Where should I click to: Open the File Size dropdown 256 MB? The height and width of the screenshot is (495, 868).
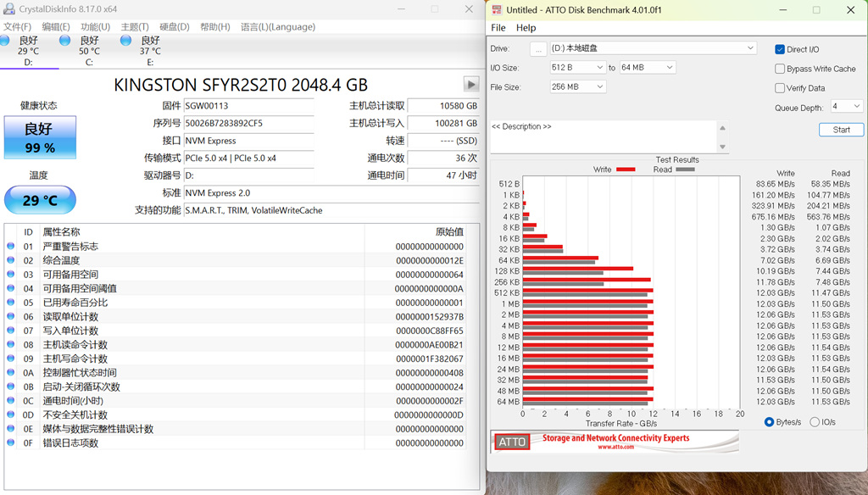[577, 87]
